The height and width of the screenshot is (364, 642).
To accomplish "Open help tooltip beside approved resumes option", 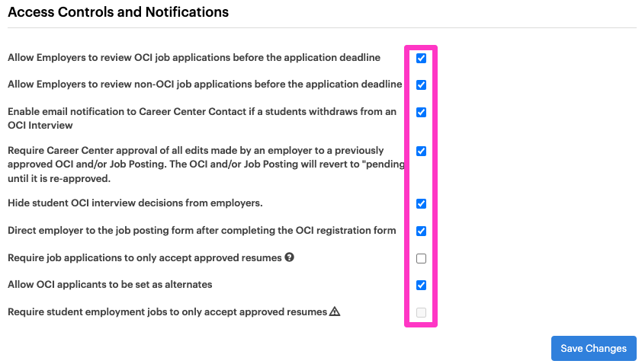I will (290, 257).
